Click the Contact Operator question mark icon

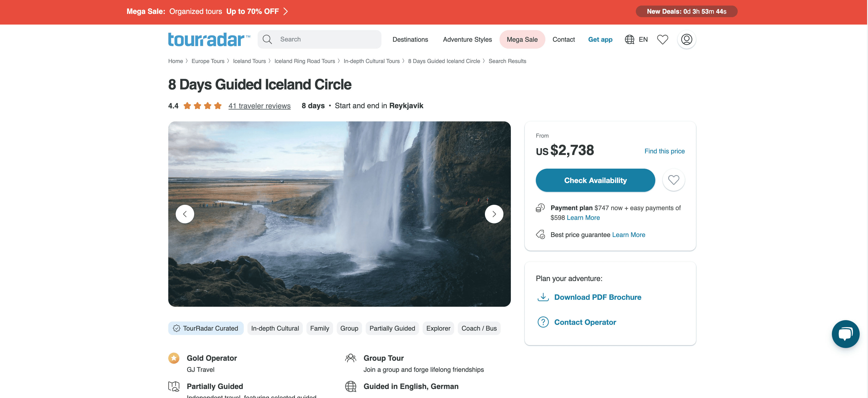pos(543,322)
